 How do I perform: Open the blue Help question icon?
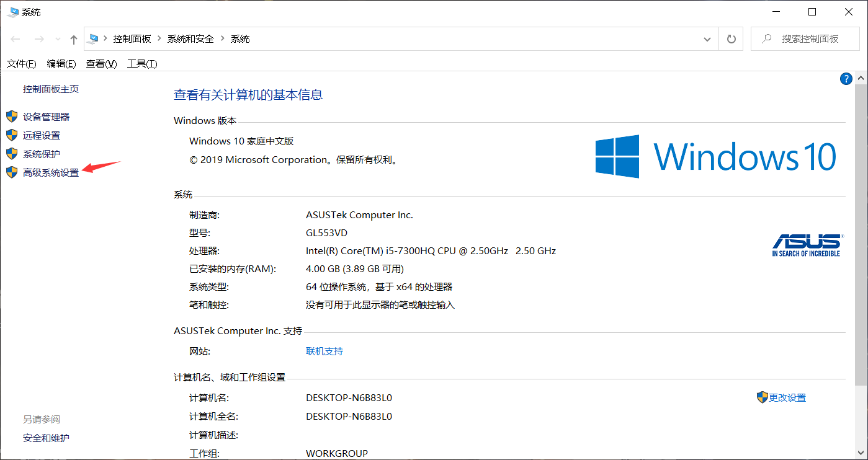pyautogui.click(x=846, y=79)
